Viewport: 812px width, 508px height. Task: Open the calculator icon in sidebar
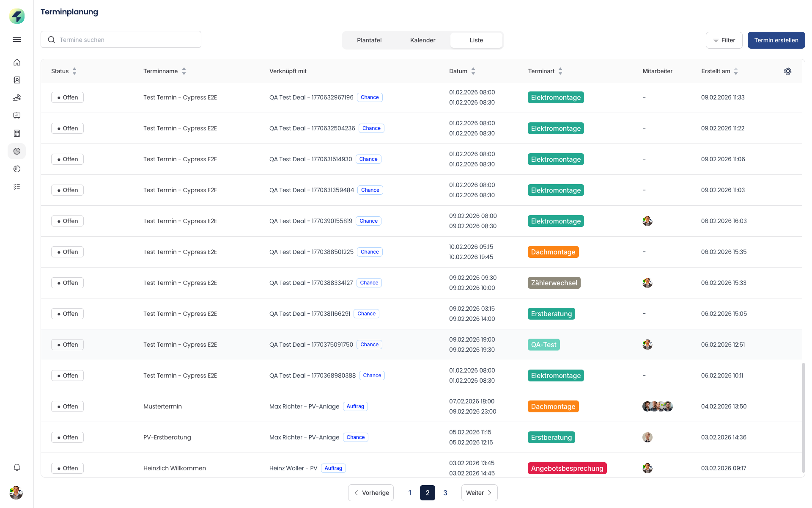(x=17, y=133)
